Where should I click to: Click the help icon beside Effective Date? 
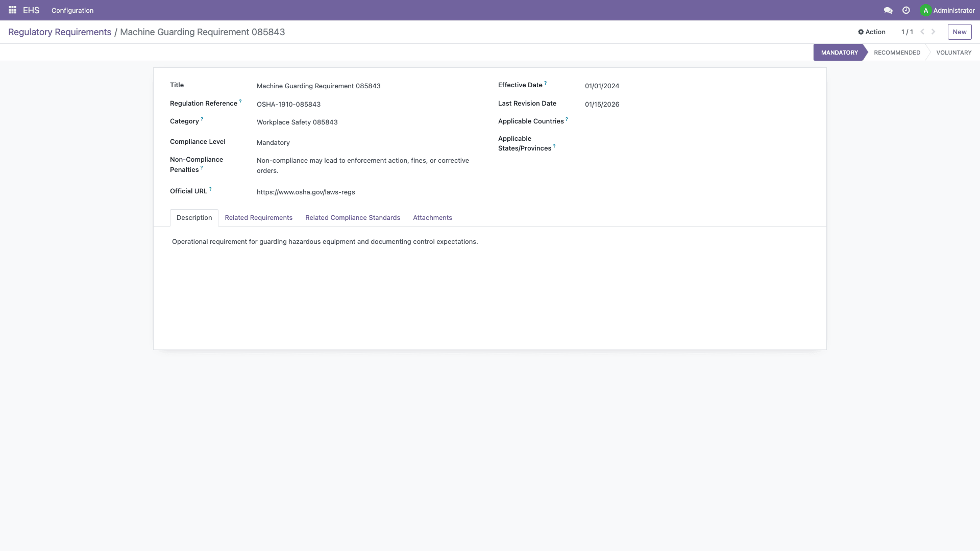pyautogui.click(x=546, y=82)
